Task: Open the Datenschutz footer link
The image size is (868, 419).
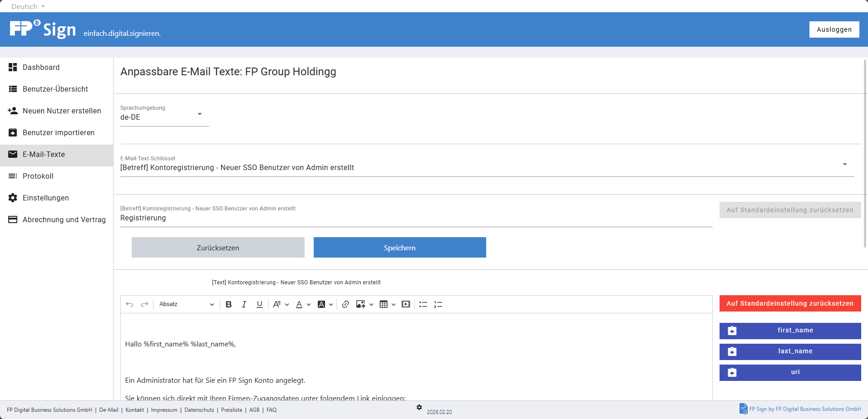Action: (x=199, y=410)
